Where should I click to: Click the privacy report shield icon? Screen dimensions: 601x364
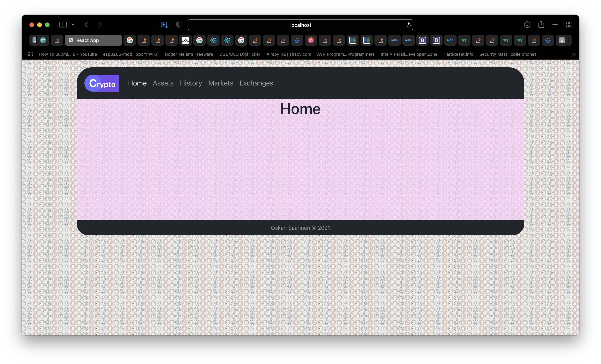click(x=179, y=25)
